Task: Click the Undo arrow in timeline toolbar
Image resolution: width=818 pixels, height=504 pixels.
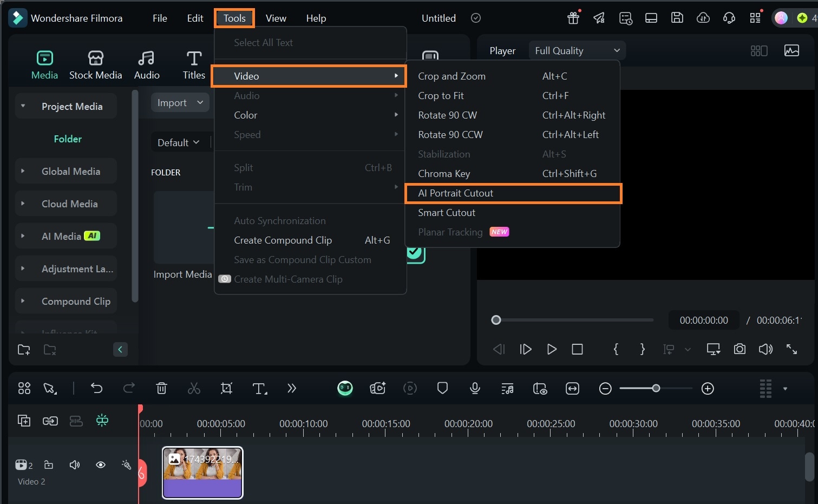Action: click(96, 388)
